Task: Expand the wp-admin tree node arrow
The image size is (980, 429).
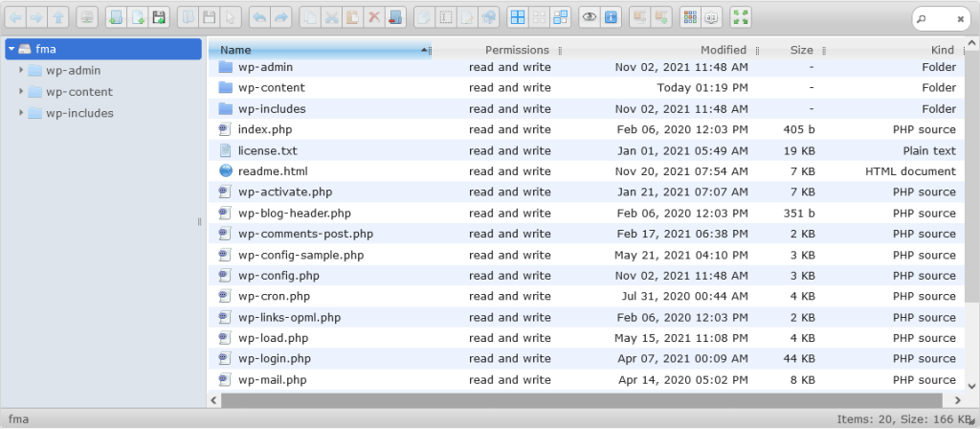Action: coord(21,70)
